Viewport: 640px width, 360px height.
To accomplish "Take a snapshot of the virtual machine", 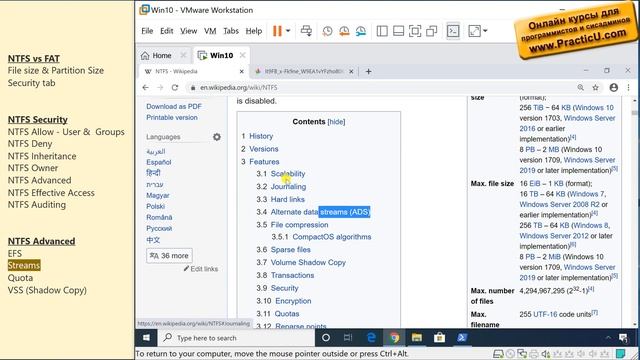I will [x=327, y=31].
